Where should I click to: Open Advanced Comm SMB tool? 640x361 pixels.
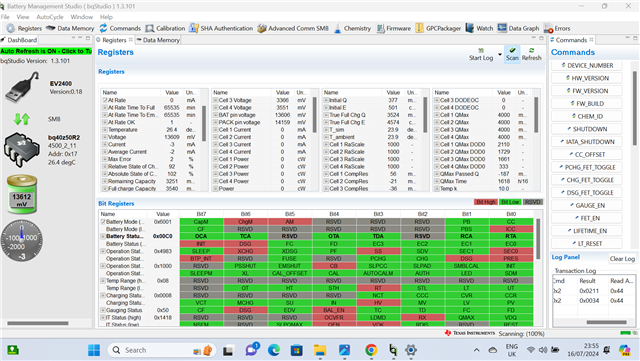(x=293, y=28)
